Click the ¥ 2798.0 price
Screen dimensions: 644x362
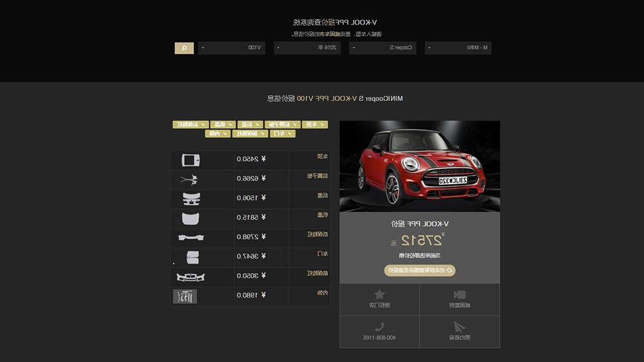click(251, 236)
